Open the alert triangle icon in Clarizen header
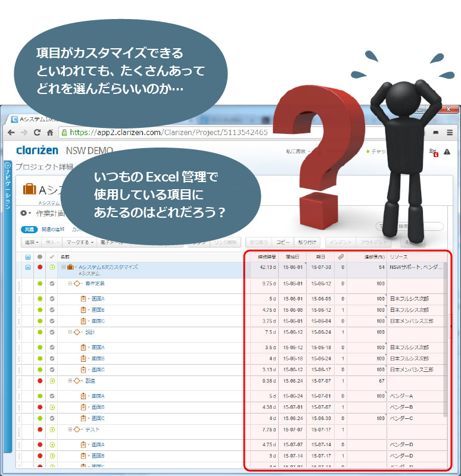Screen dimensions: 461x476 point(447,152)
